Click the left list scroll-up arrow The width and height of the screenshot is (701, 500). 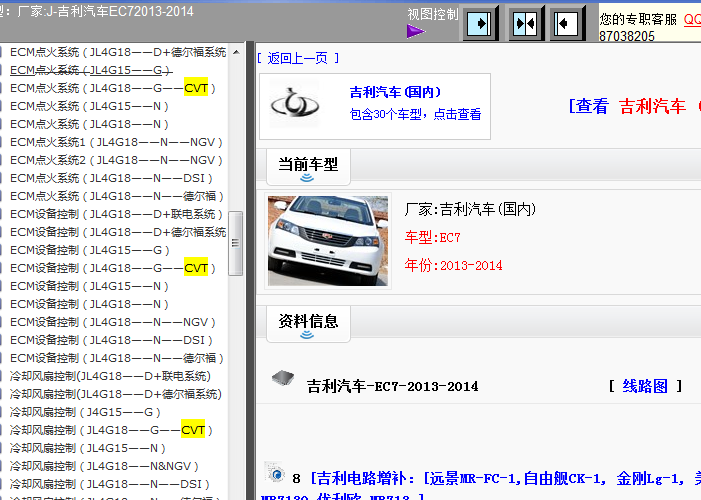coord(236,52)
